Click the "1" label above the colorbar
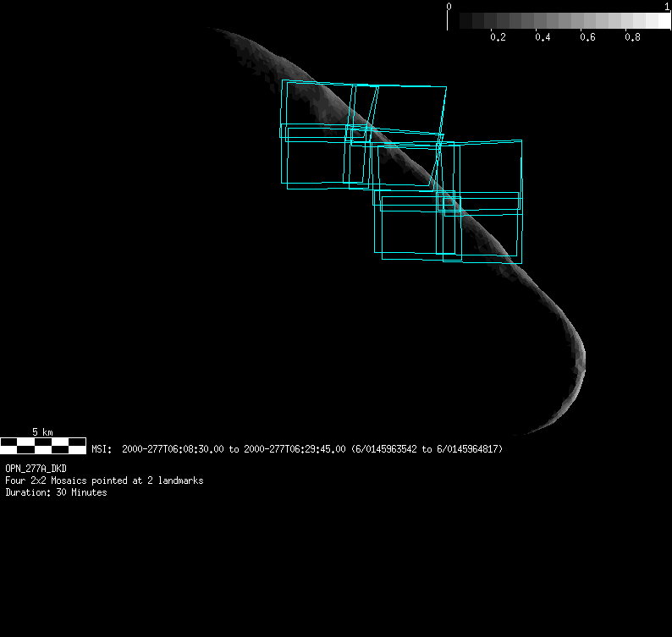Image resolution: width=672 pixels, height=637 pixels. [667, 7]
